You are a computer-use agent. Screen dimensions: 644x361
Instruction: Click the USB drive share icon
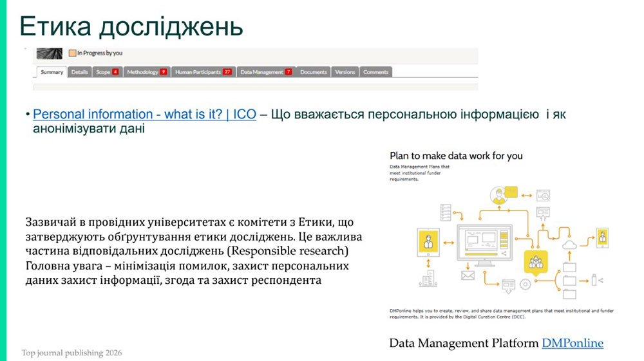[596, 280]
